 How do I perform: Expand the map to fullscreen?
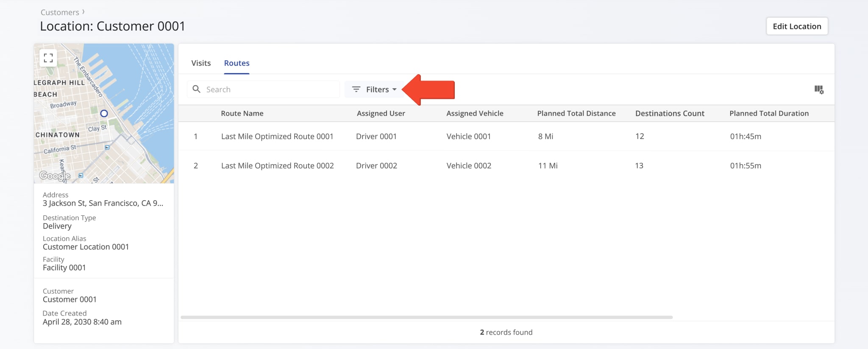coord(48,58)
